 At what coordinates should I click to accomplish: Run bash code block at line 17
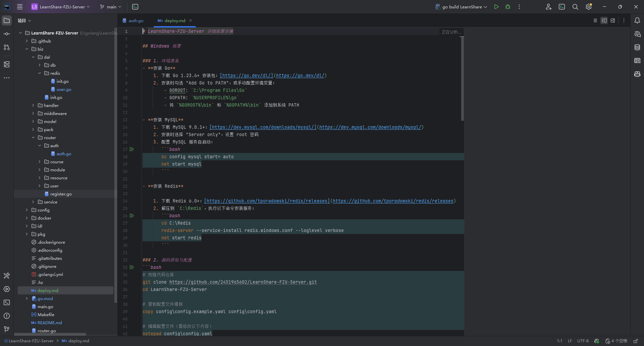[x=132, y=149]
